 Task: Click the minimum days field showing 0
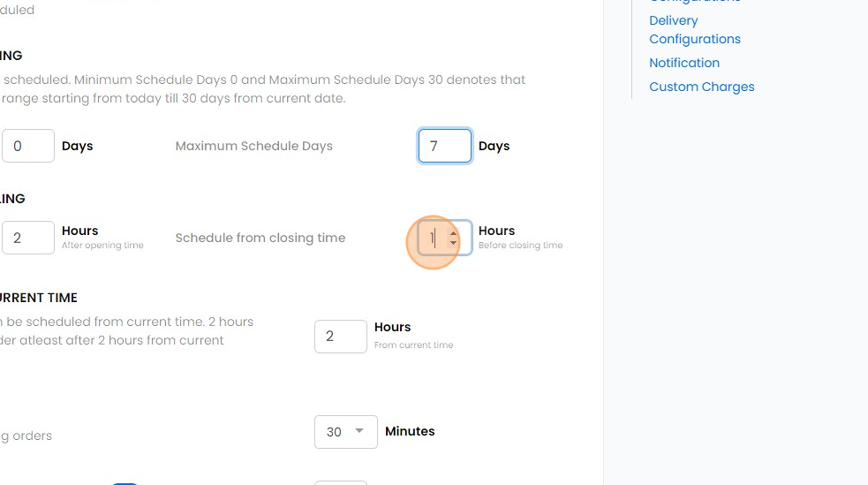click(28, 147)
